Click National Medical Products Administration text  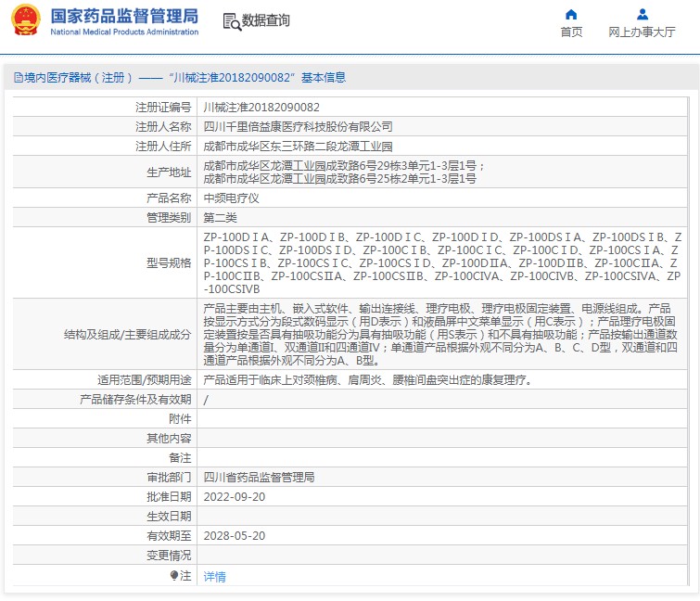pos(124,32)
